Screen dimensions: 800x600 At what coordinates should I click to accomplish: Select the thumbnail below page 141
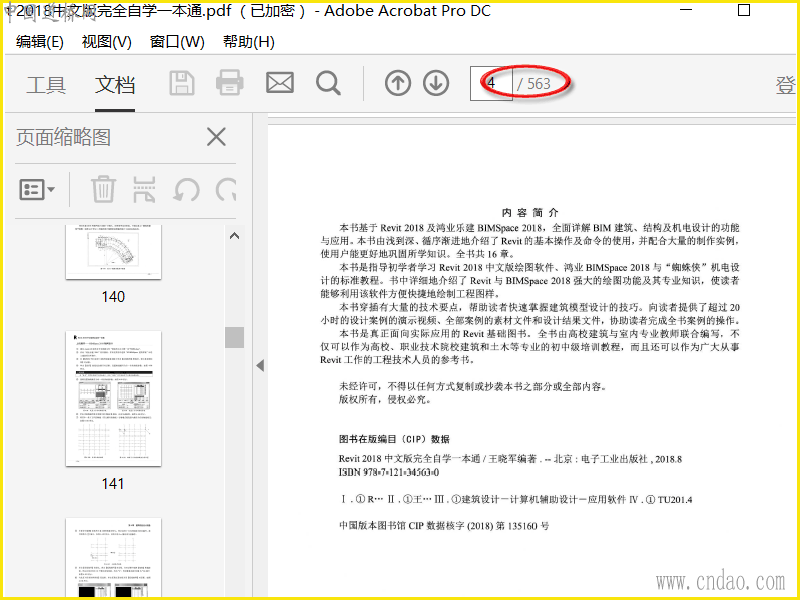[x=113, y=558]
